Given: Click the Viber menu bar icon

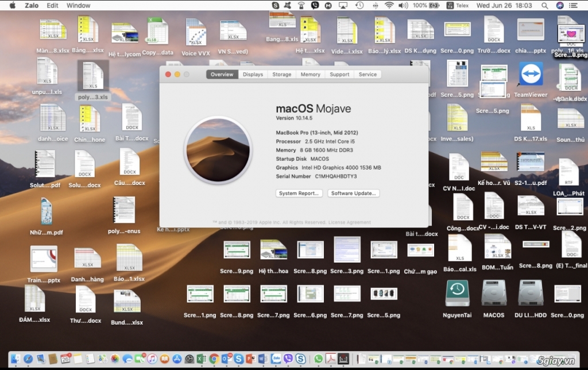Looking at the screenshot, I should point(315,5).
